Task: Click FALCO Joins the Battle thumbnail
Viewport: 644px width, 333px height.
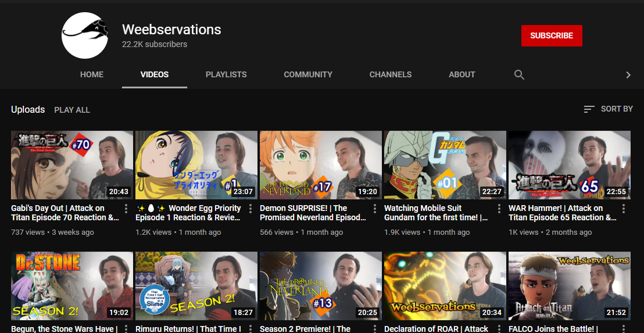Action: (x=570, y=286)
